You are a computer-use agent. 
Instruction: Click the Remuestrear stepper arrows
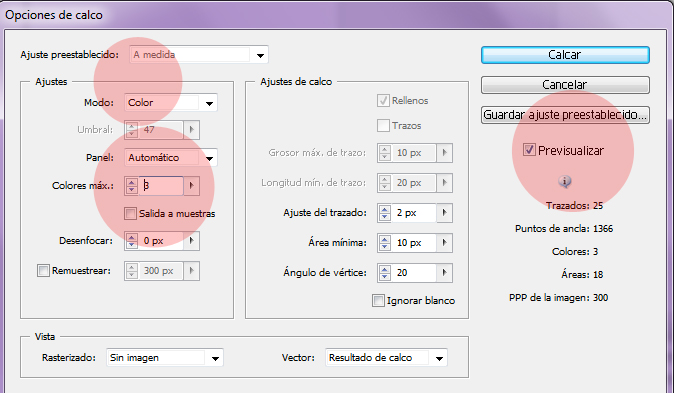click(x=132, y=270)
